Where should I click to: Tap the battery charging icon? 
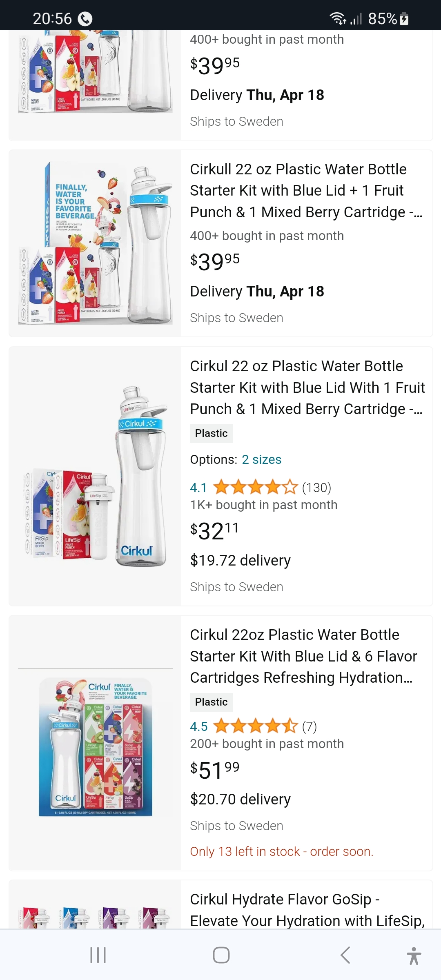pyautogui.click(x=404, y=19)
